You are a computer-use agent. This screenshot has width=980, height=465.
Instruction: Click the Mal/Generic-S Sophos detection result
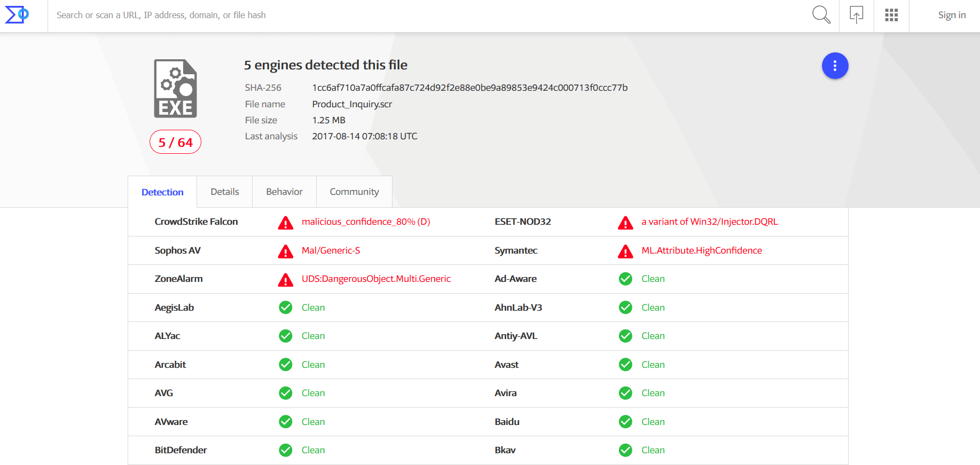coord(331,250)
